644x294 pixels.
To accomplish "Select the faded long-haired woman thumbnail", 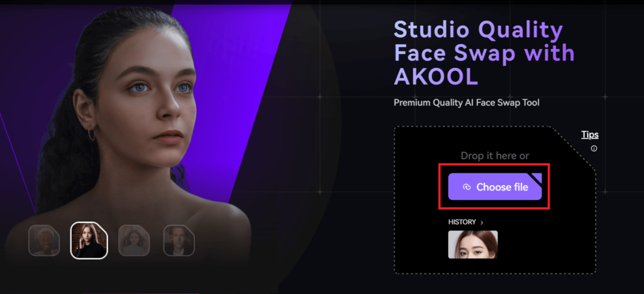I will pyautogui.click(x=134, y=241).
